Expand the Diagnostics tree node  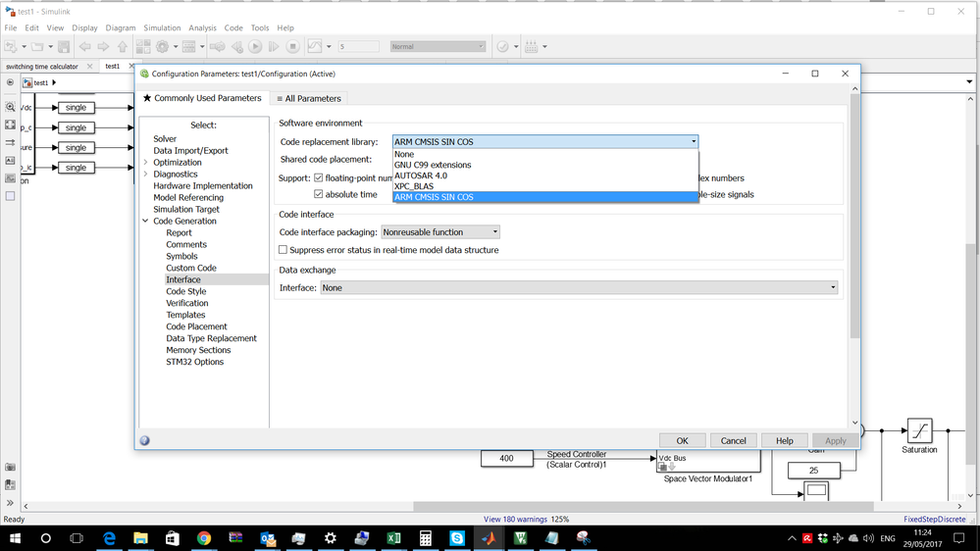pos(145,175)
